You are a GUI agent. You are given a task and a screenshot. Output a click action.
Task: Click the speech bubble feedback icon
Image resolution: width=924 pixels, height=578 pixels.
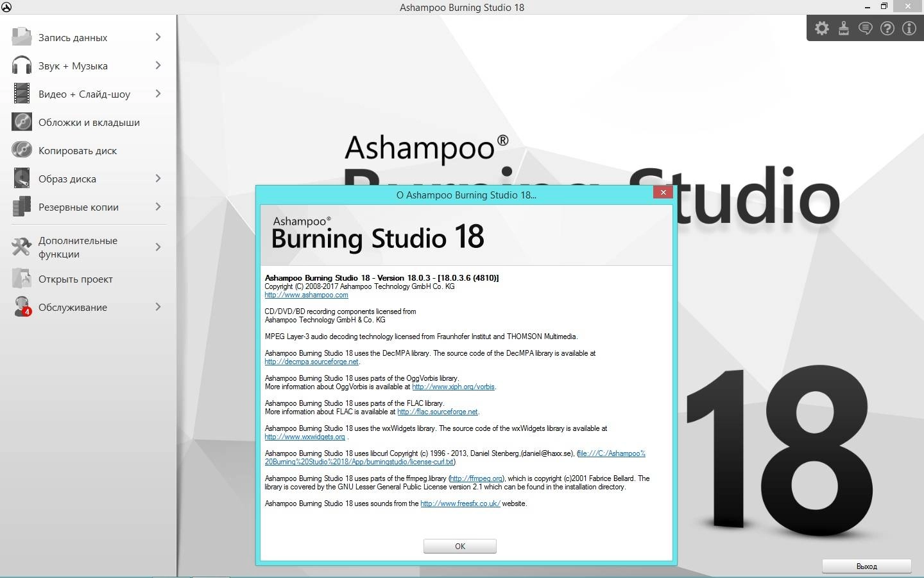coord(866,28)
